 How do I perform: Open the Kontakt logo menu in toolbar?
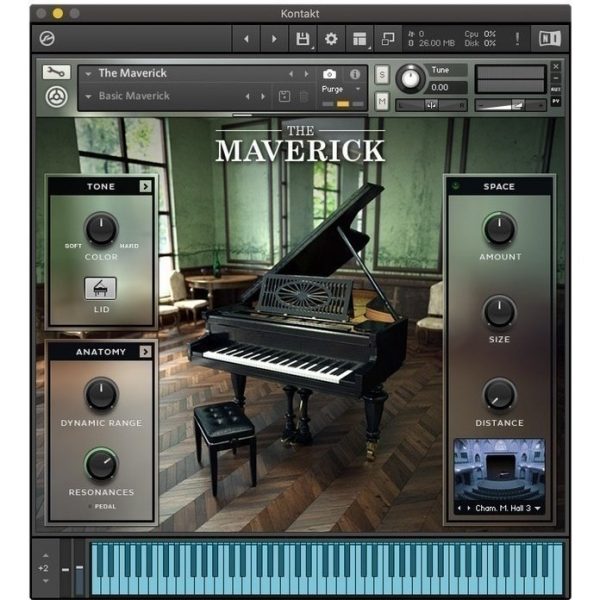[47, 39]
